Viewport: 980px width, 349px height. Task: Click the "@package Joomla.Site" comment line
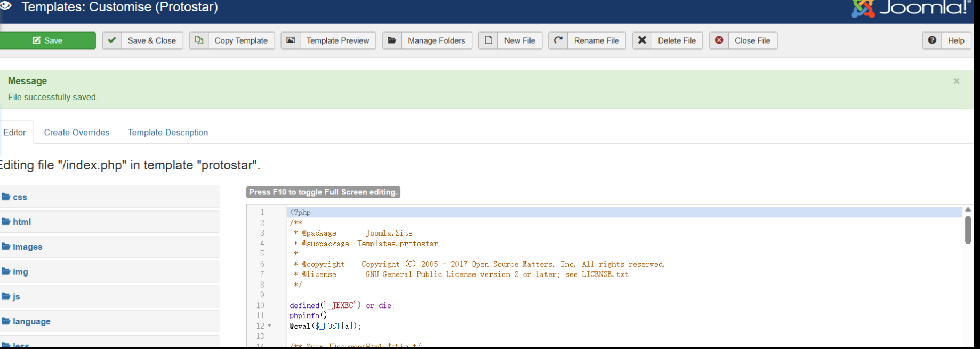(353, 233)
